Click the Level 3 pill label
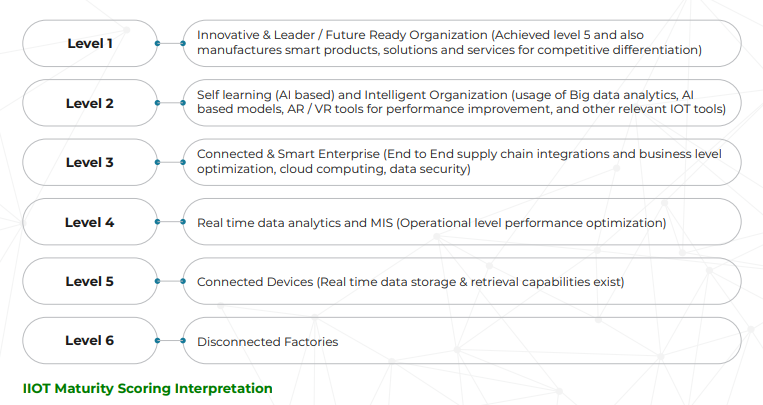763x405 pixels. [89, 162]
